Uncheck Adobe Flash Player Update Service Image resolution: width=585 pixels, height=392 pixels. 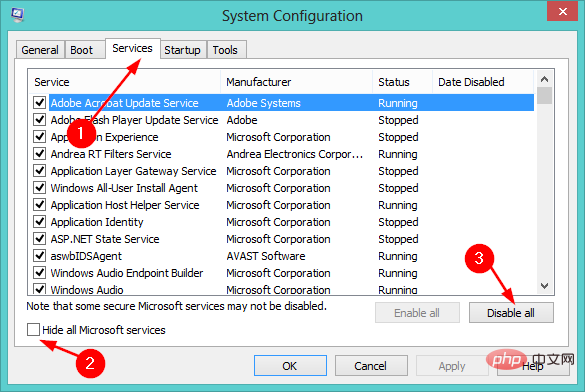tap(40, 120)
